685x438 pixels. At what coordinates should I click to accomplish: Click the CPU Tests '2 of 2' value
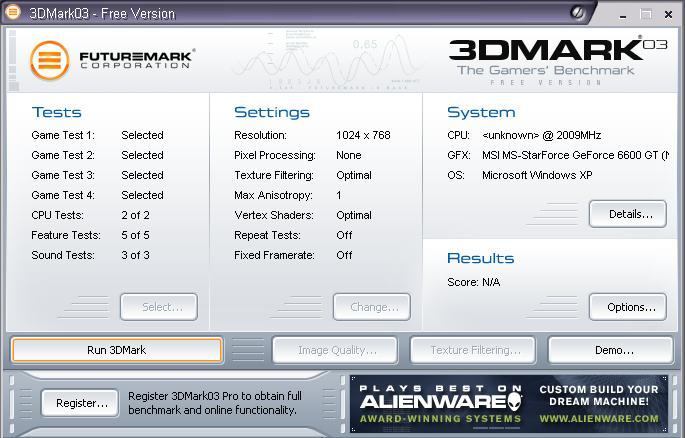(135, 215)
